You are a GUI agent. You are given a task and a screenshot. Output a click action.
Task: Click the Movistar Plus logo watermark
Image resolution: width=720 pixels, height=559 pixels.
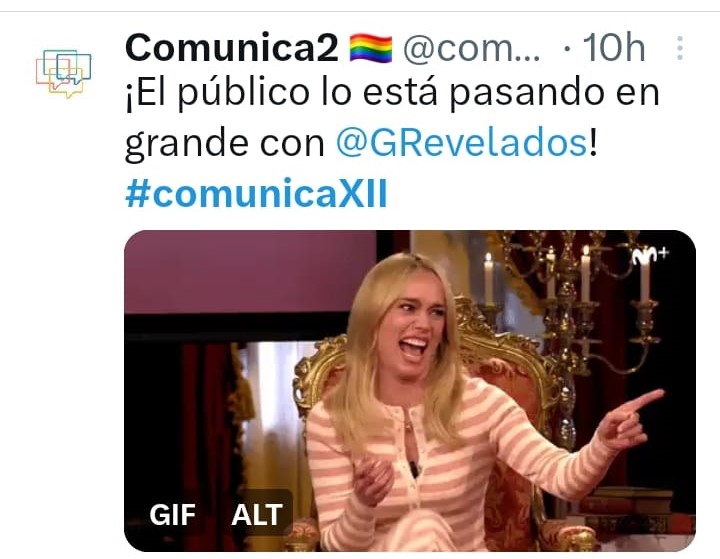tap(651, 256)
